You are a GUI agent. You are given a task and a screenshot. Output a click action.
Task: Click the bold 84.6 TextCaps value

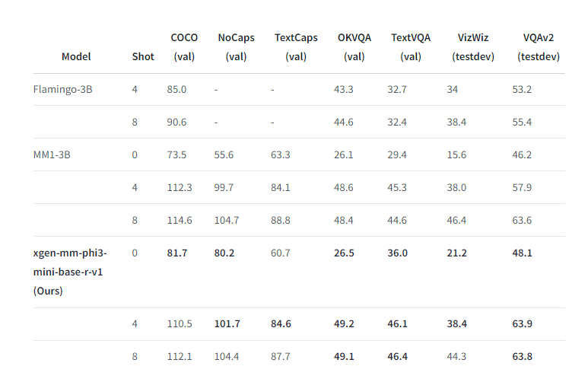pyautogui.click(x=282, y=324)
